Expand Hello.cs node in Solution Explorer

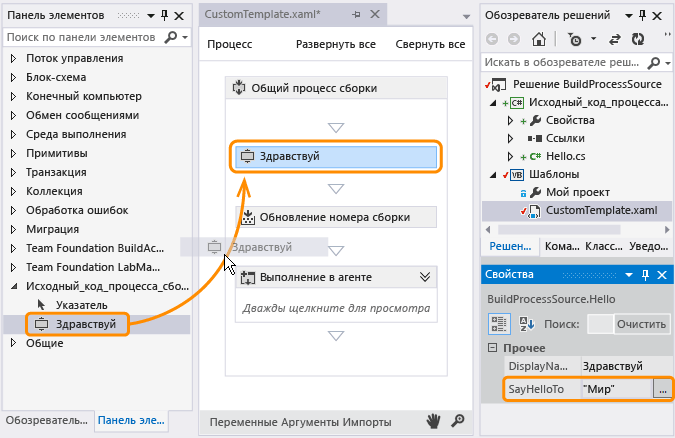click(510, 156)
